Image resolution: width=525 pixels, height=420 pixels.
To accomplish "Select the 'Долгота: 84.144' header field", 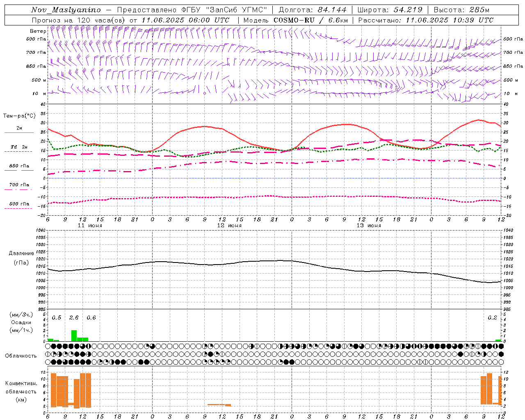I will coord(313,10).
